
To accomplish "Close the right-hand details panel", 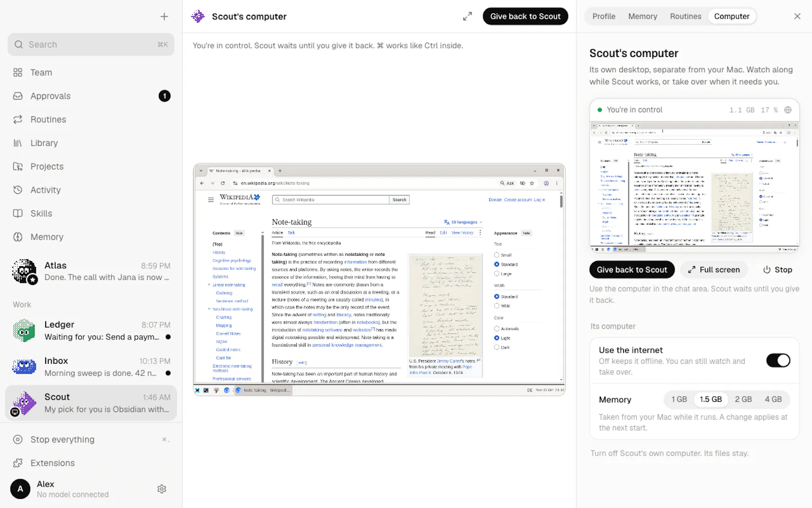I will [x=797, y=16].
